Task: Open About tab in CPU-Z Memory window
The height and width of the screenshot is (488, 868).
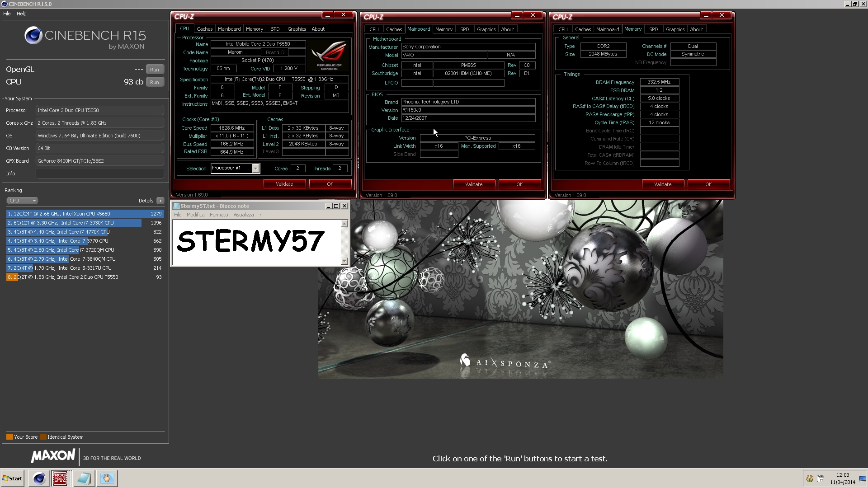Action: 697,29
